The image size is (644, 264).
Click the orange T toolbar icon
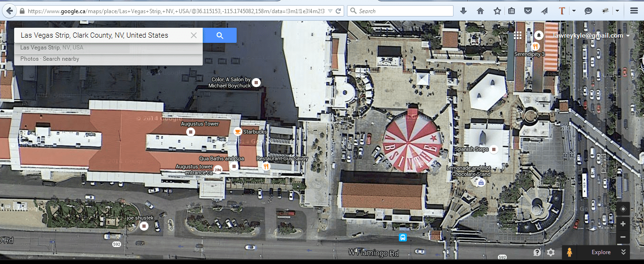tap(562, 11)
